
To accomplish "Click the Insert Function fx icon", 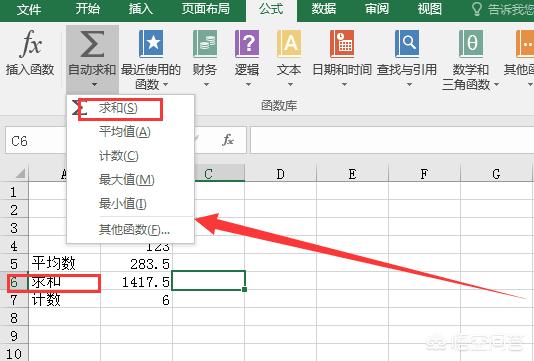I will [30, 43].
